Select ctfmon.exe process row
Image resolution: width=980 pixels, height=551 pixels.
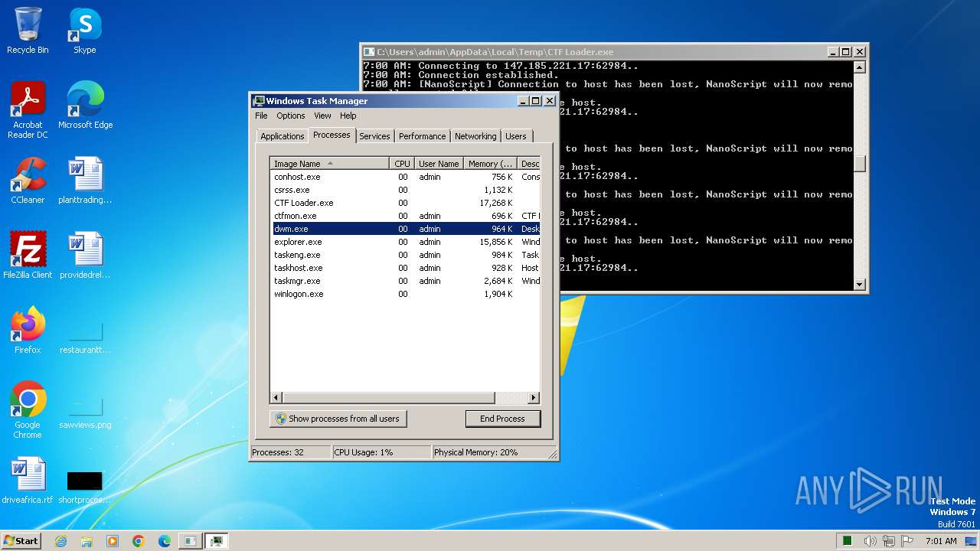pos(406,216)
